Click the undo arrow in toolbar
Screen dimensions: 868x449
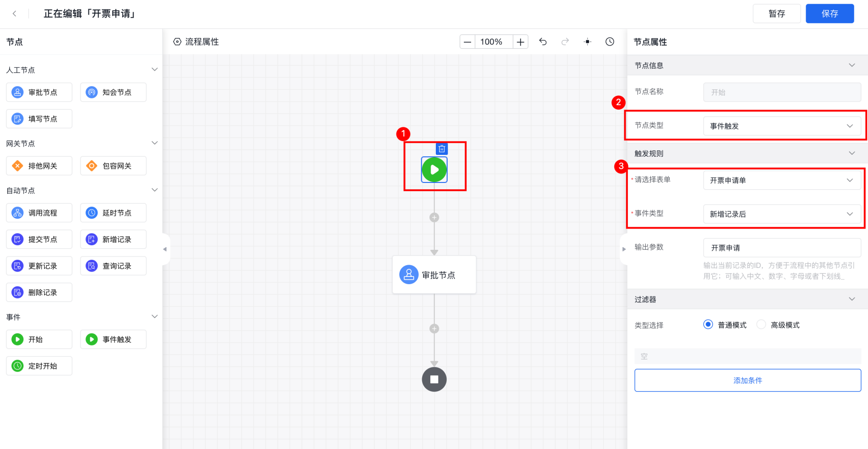pyautogui.click(x=543, y=42)
